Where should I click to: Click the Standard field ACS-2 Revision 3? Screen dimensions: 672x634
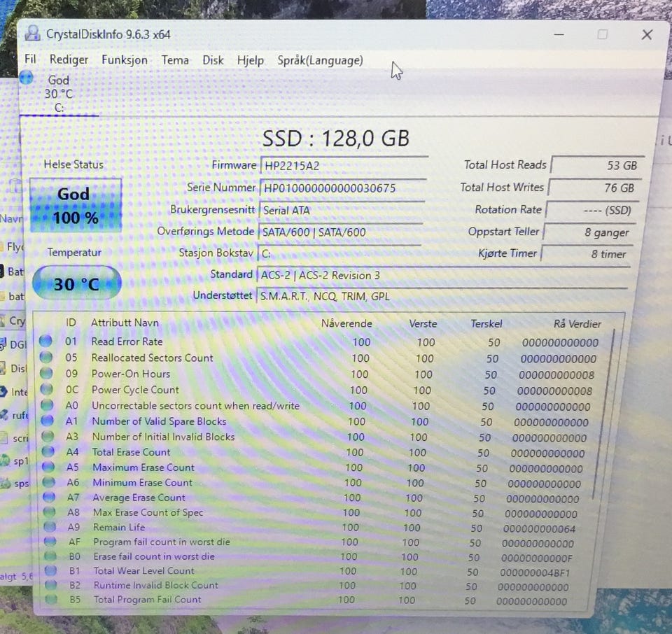[x=443, y=274]
